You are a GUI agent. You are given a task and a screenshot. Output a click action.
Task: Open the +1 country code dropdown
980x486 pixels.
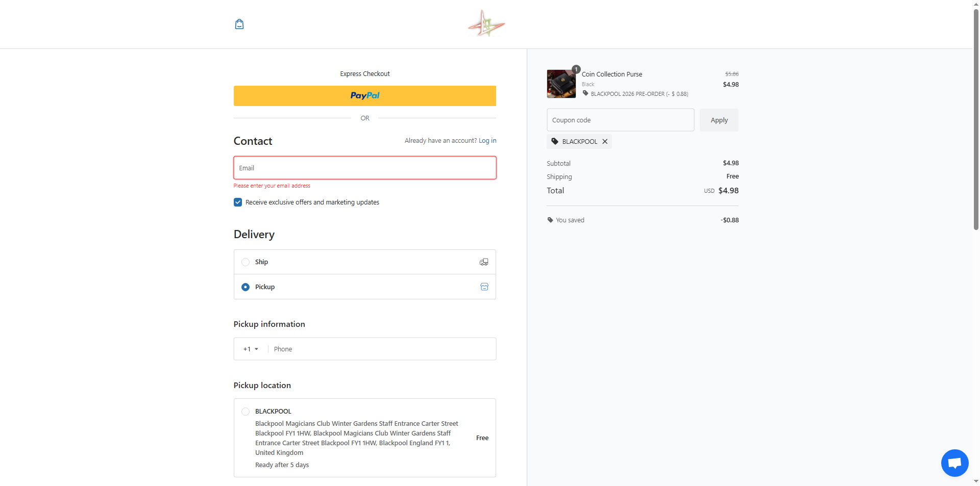coord(251,349)
